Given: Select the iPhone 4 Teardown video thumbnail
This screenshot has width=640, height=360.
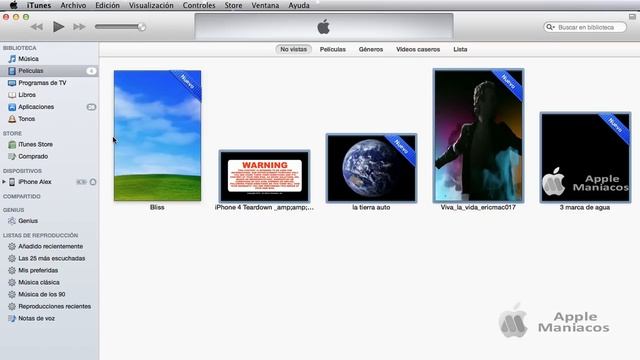Looking at the screenshot, I should [x=264, y=176].
